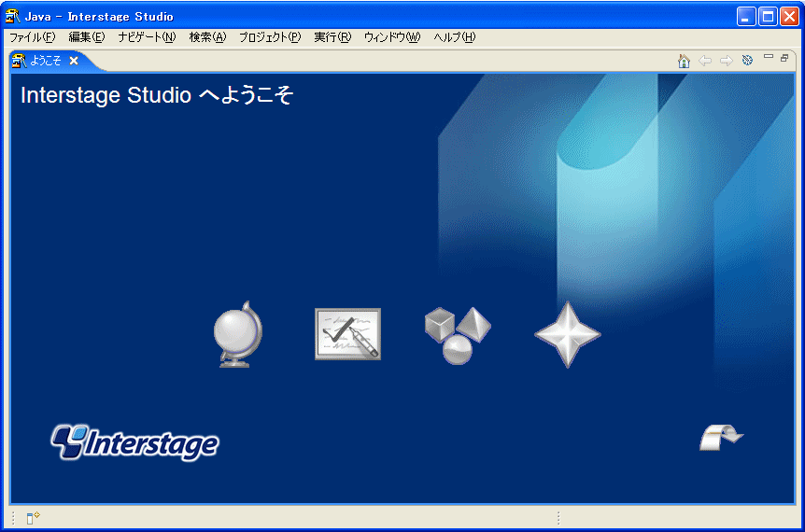The height and width of the screenshot is (532, 805).
Task: Click the Forward navigation arrow
Action: click(726, 61)
